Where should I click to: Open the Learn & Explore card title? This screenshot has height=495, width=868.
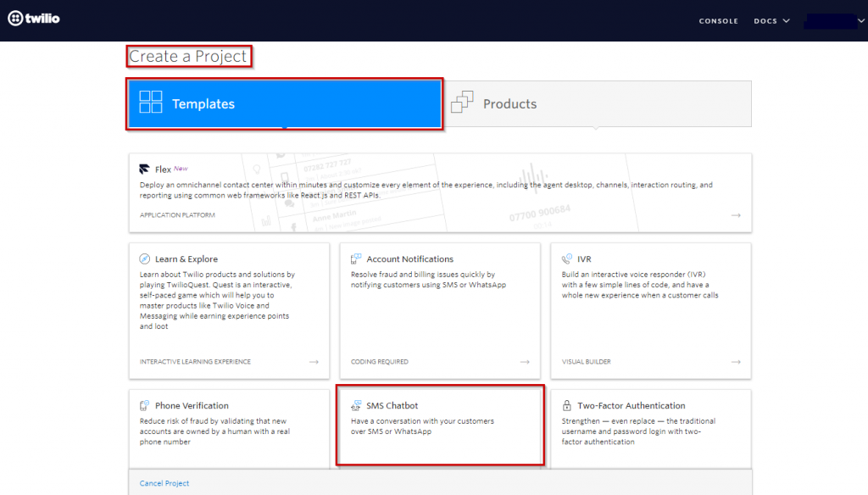click(x=186, y=259)
